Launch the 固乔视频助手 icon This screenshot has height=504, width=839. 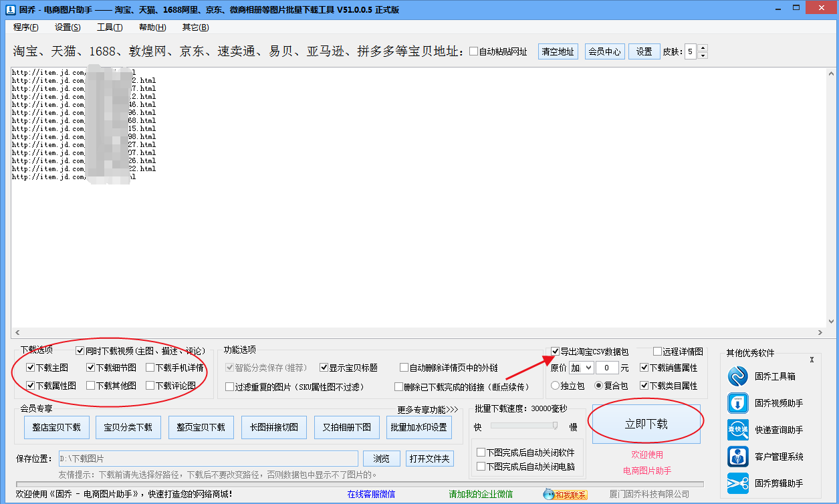pos(738,403)
